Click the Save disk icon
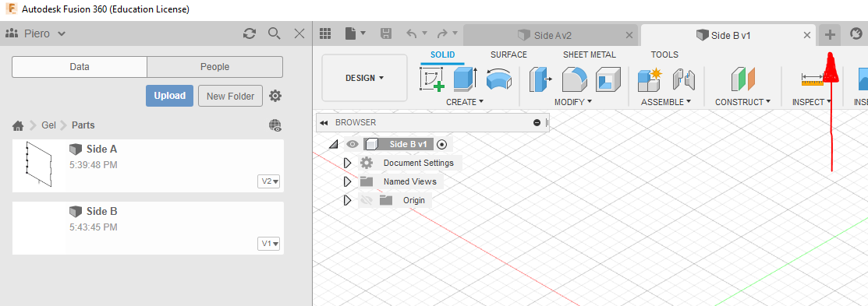 (386, 33)
